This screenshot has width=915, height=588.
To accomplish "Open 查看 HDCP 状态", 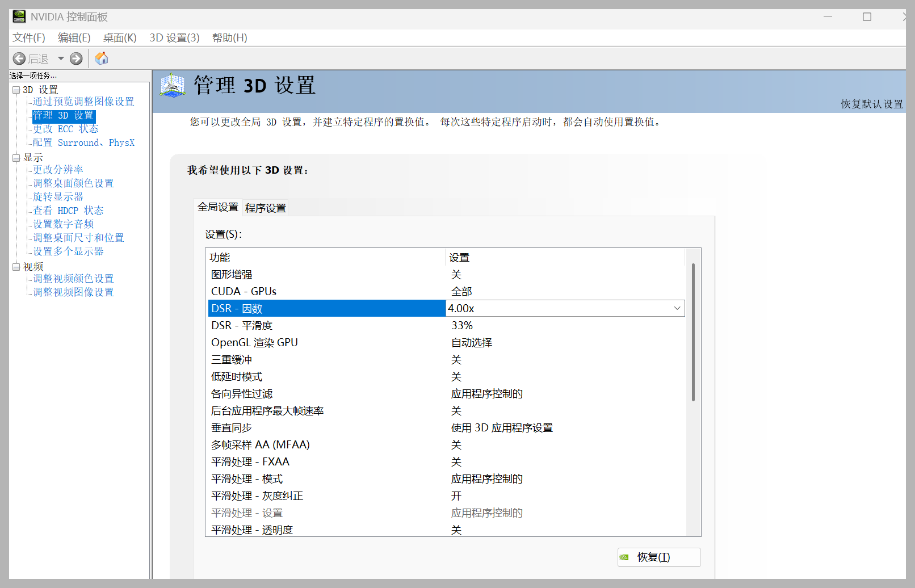I will [x=68, y=211].
